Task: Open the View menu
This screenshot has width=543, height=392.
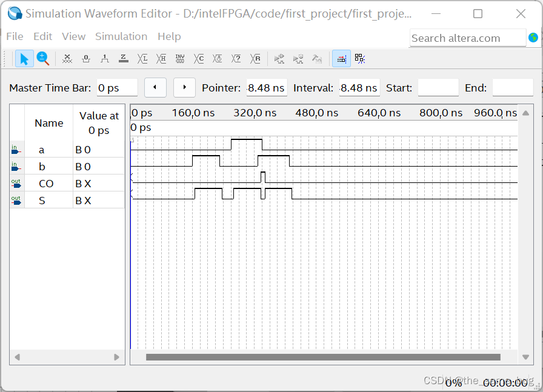Action: (x=73, y=36)
